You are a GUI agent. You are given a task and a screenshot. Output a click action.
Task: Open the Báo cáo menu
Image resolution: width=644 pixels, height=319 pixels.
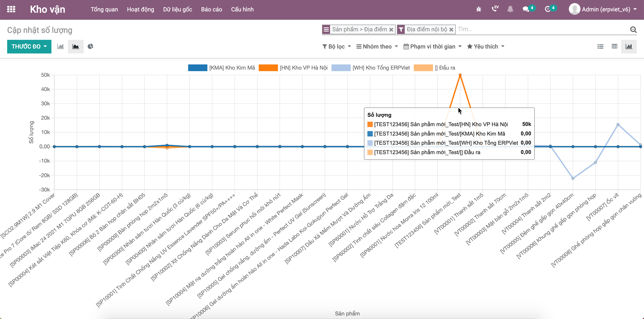point(212,10)
